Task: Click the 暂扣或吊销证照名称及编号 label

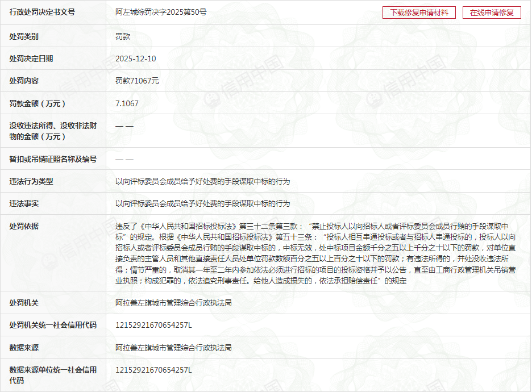Action: coord(53,159)
